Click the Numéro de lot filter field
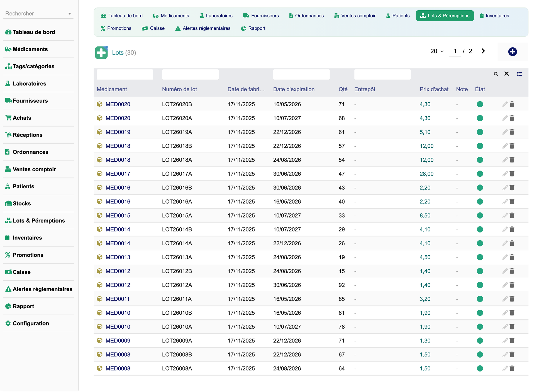 pyautogui.click(x=190, y=75)
